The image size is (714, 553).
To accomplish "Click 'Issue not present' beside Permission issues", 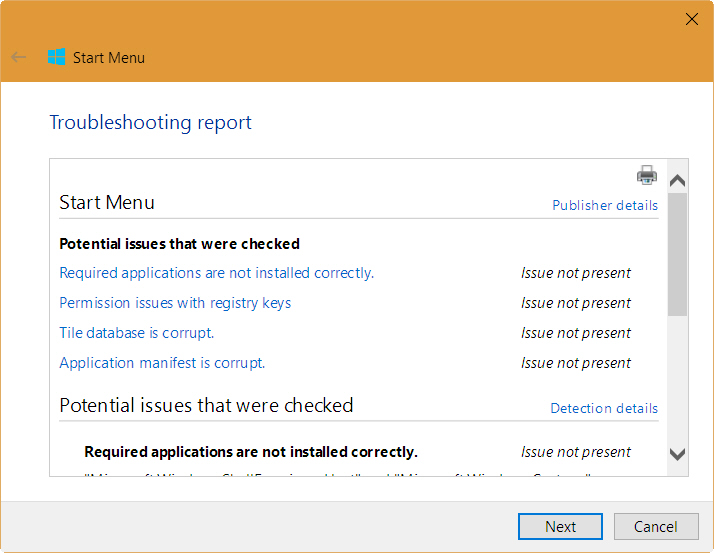I will [576, 303].
